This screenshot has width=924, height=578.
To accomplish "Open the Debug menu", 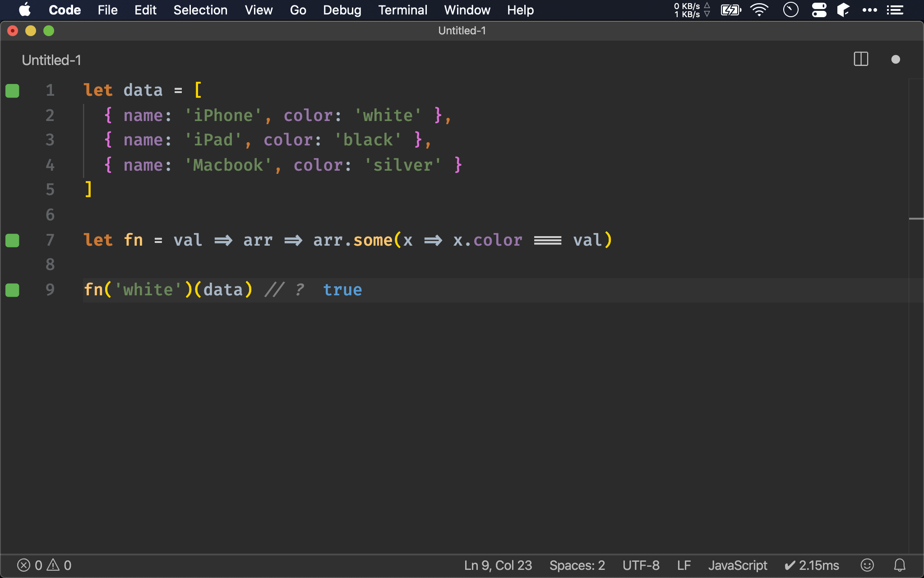I will [x=342, y=10].
